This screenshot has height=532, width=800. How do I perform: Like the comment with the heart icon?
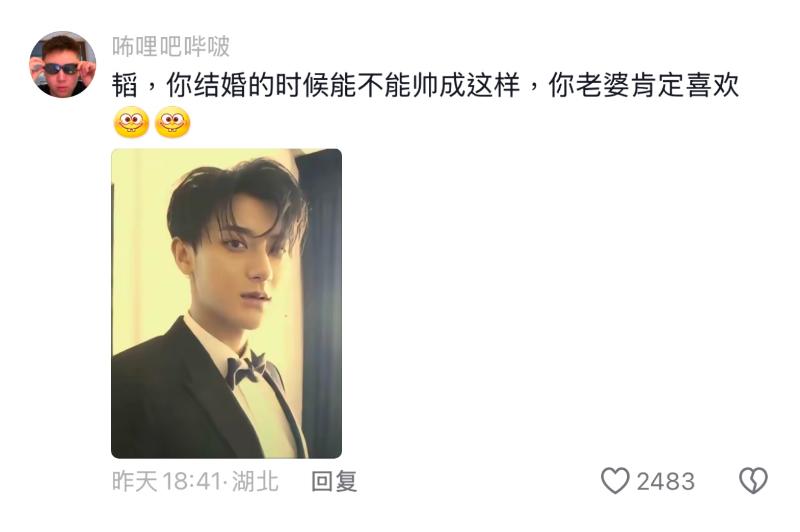coord(615,480)
